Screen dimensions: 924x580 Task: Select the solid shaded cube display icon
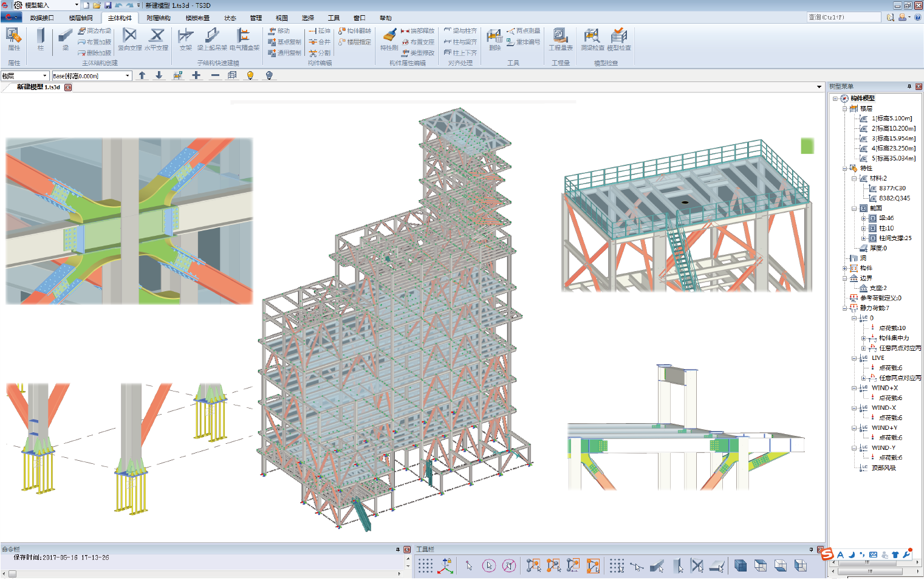pyautogui.click(x=740, y=566)
